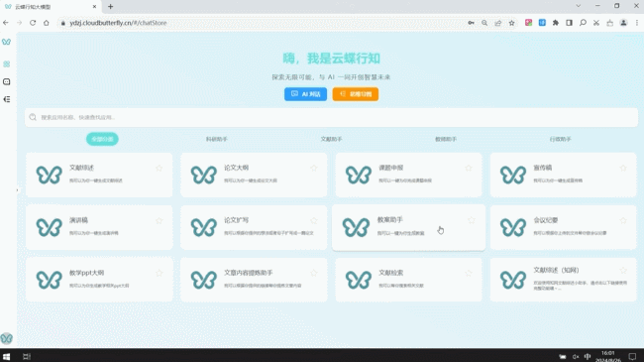Click the butterfly icon on the 文献综述（知网） card
Viewport: 644px width, 362px height.
[x=513, y=280]
